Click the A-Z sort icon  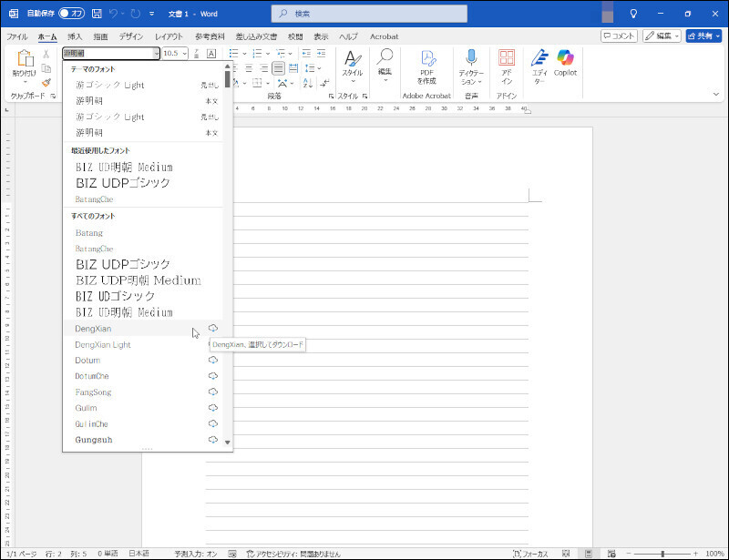pos(307,83)
